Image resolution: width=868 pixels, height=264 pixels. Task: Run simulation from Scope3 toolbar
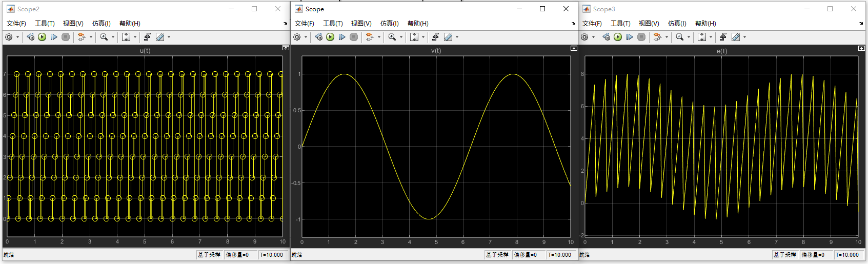(618, 37)
